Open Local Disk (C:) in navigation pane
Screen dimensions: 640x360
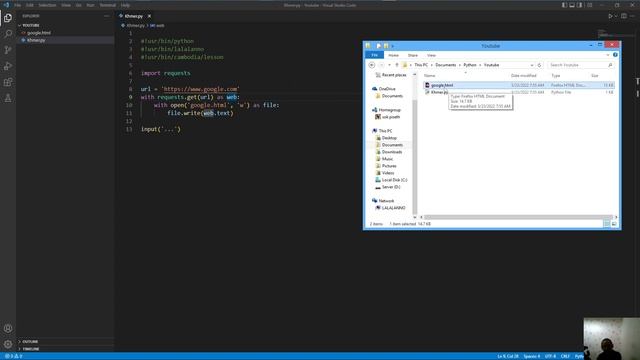pyautogui.click(x=394, y=180)
